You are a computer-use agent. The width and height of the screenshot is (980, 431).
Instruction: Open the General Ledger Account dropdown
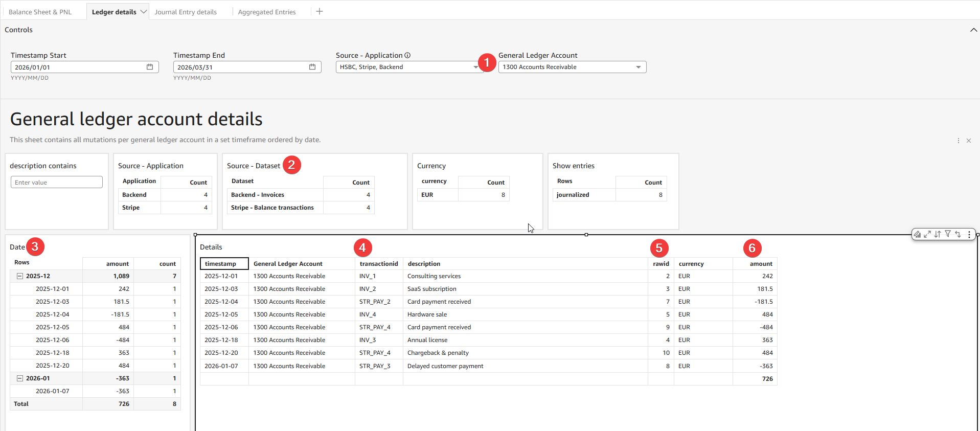[x=572, y=67]
